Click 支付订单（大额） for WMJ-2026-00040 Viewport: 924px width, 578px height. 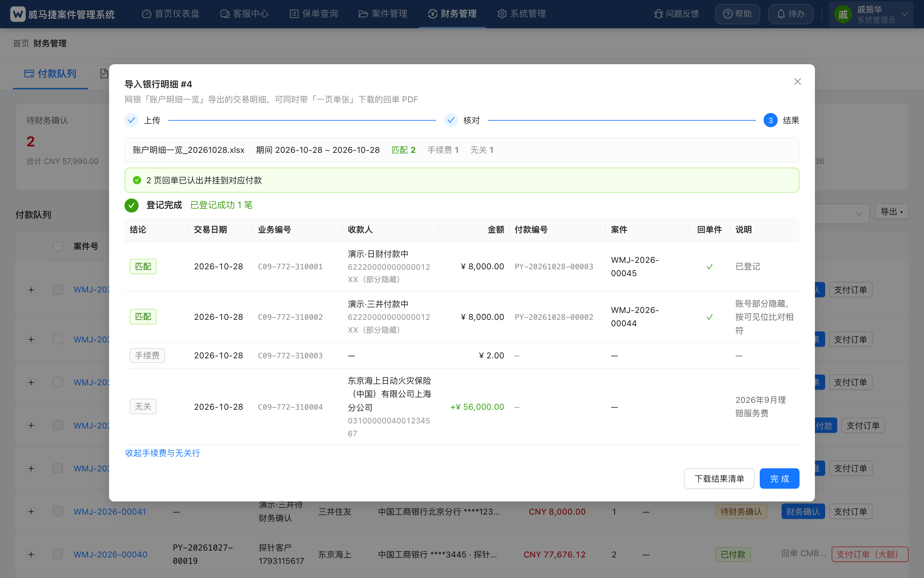[x=870, y=554]
